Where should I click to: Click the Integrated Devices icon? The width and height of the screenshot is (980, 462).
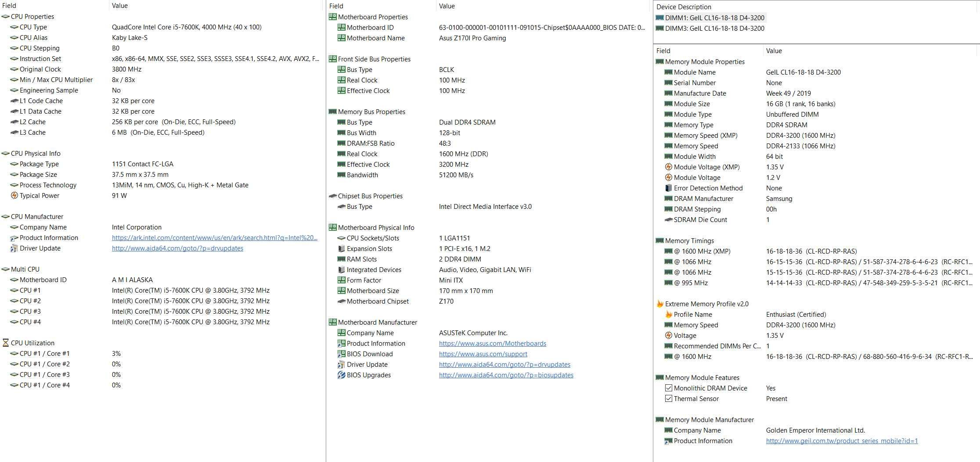point(341,270)
